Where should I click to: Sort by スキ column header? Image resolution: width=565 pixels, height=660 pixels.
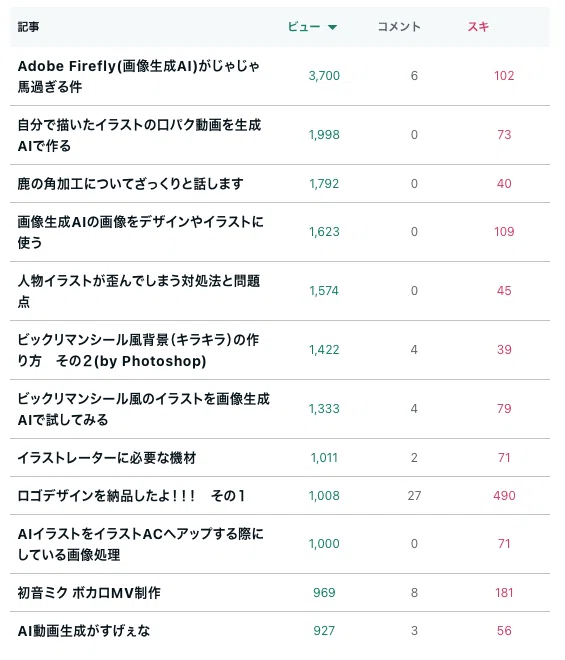click(478, 27)
